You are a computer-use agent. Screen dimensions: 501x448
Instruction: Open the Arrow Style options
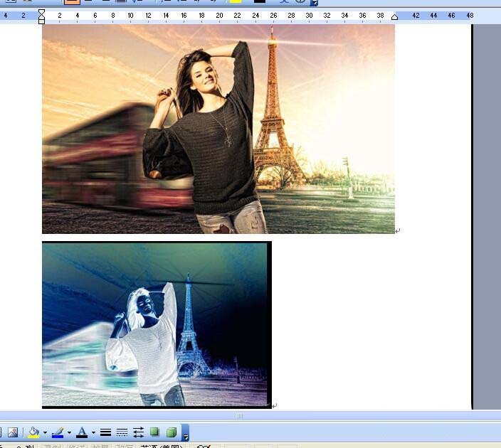(138, 432)
